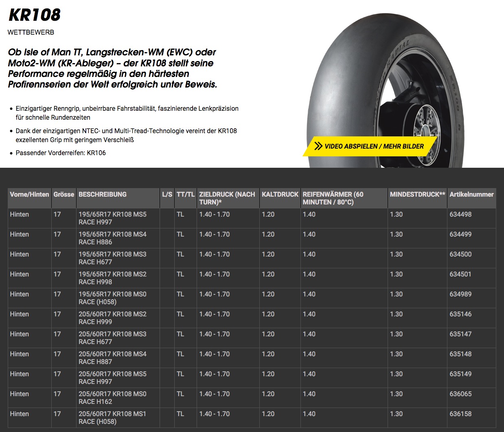Sort by the Artikelnummer column header
The width and height of the screenshot is (504, 432).
[x=471, y=195]
